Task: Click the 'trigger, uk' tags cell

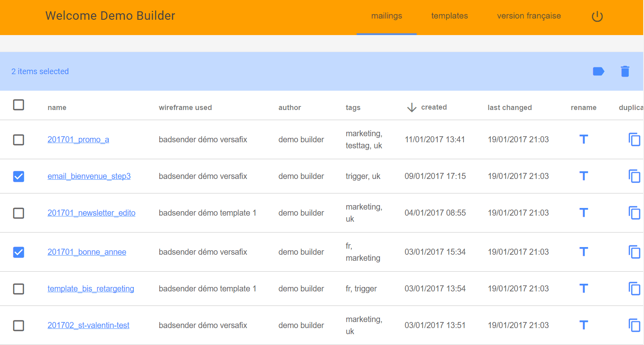Action: pos(363,176)
